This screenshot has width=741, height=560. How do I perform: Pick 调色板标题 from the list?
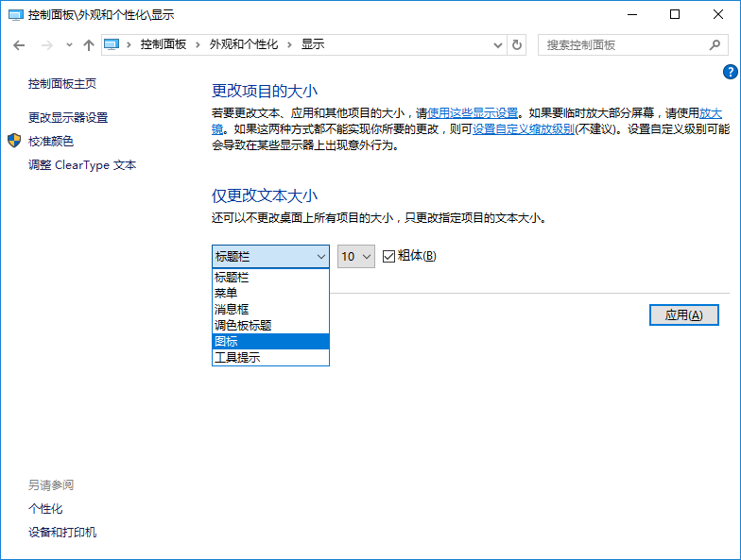point(270,326)
